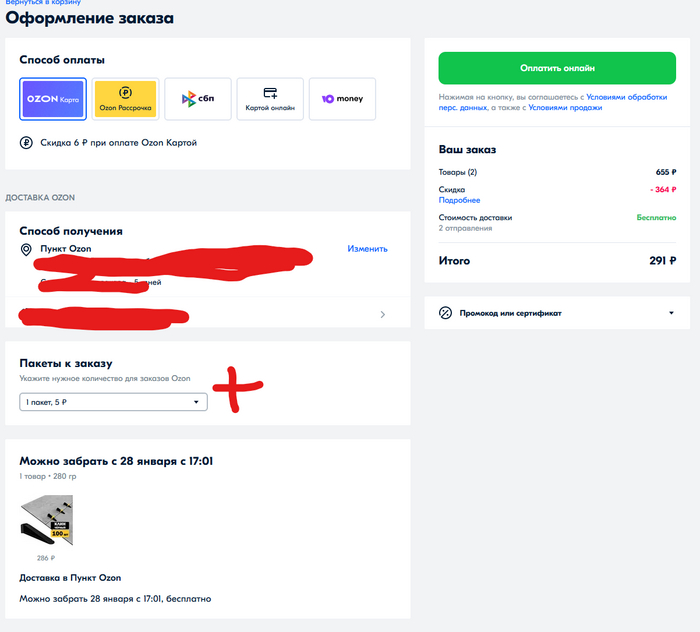This screenshot has width=700, height=632.
Task: Click the - 364 ₽ discount amount
Action: pos(663,190)
